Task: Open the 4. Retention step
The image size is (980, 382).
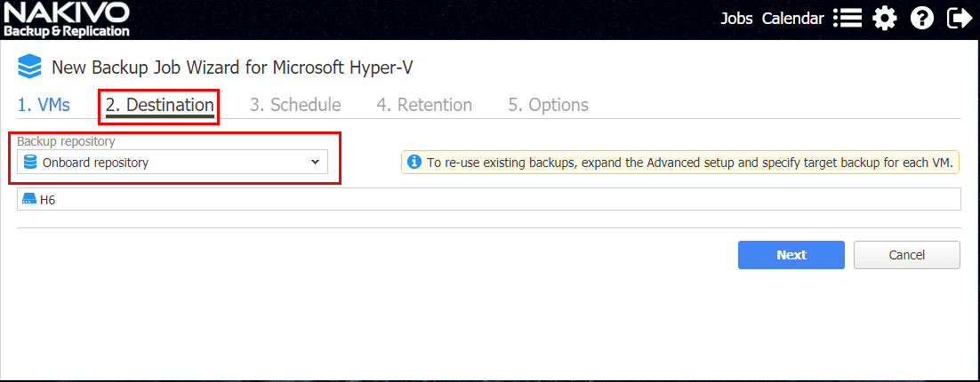Action: [x=424, y=105]
